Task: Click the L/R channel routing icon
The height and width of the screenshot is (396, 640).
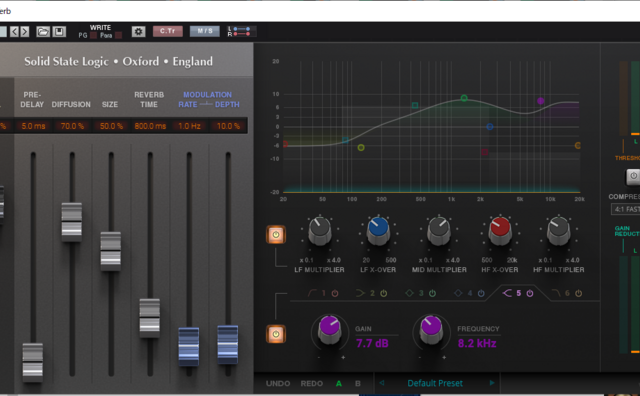Action: point(242,31)
